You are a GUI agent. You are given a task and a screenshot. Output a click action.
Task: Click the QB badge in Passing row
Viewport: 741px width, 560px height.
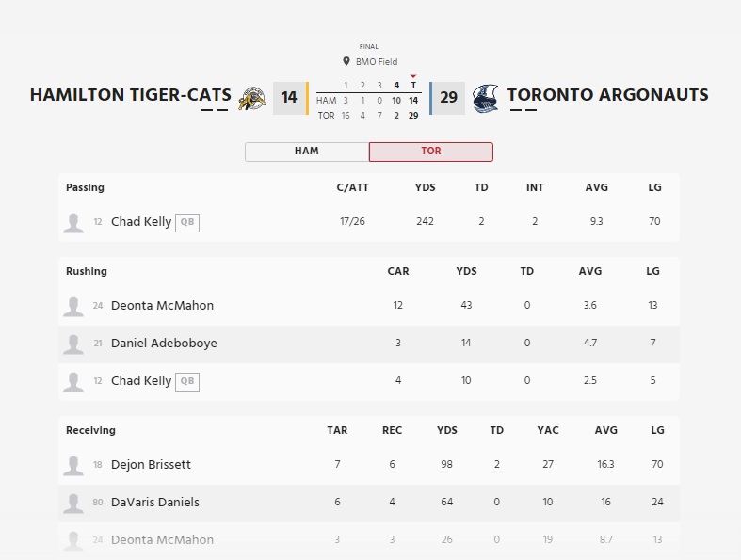(187, 223)
